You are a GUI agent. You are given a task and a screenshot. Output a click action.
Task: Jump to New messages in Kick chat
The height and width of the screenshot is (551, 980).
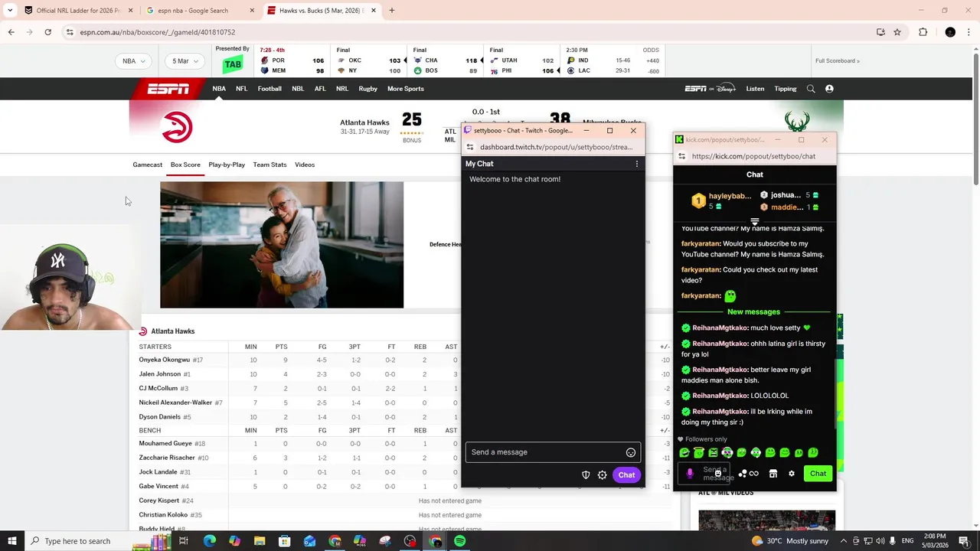click(754, 312)
